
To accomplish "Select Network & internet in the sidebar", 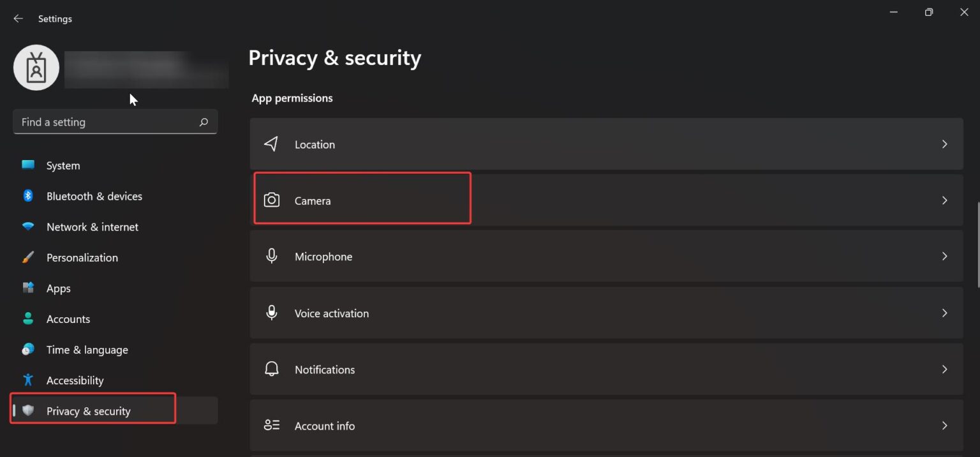I will coord(92,227).
